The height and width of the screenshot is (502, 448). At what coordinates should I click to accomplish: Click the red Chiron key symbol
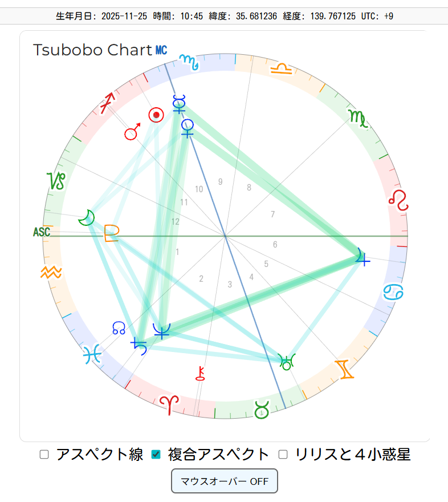coord(199,373)
